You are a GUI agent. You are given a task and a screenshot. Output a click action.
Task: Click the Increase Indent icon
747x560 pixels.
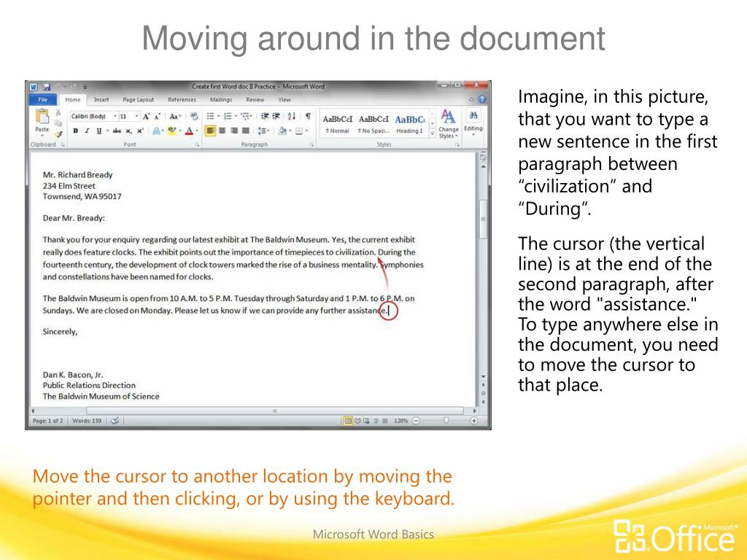click(x=275, y=116)
